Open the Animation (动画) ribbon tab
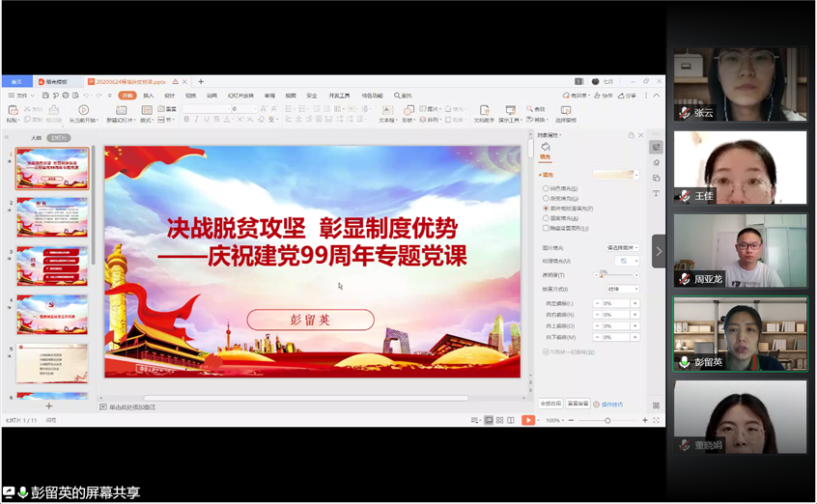This screenshot has width=817, height=504. [x=211, y=96]
